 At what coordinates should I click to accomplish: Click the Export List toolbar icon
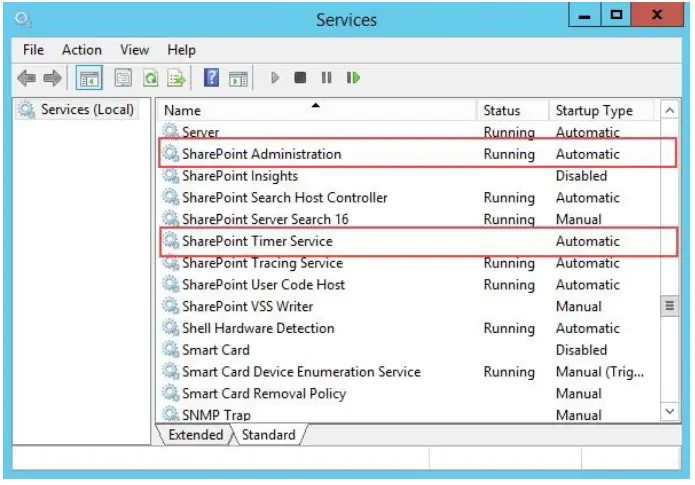(176, 78)
